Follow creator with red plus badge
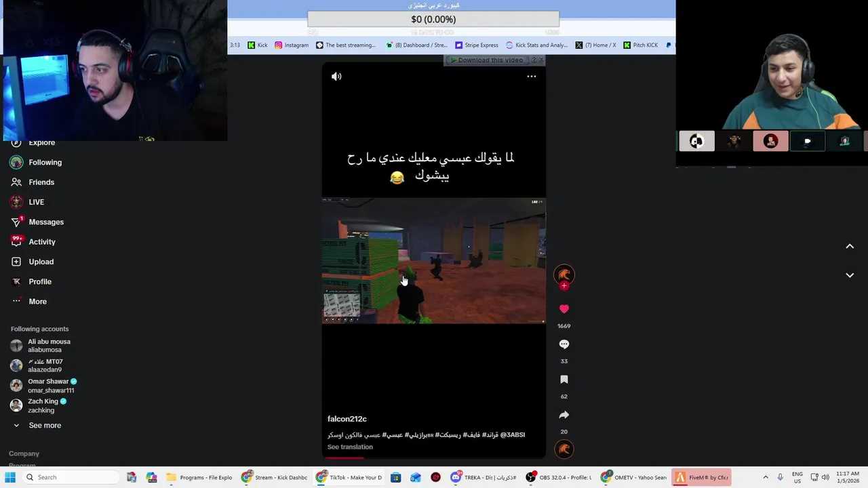The image size is (868, 488). coord(564,285)
